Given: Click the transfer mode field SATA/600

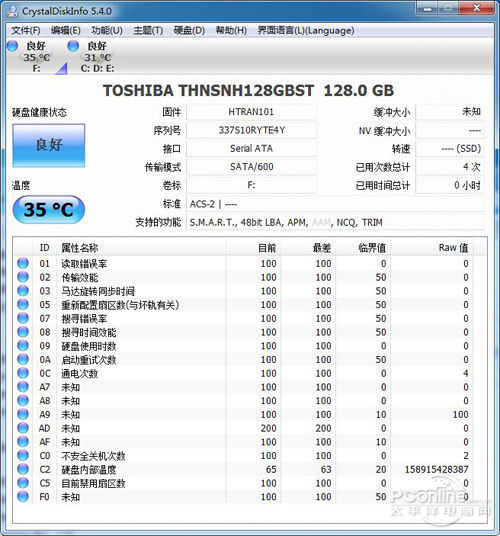Looking at the screenshot, I should [251, 167].
